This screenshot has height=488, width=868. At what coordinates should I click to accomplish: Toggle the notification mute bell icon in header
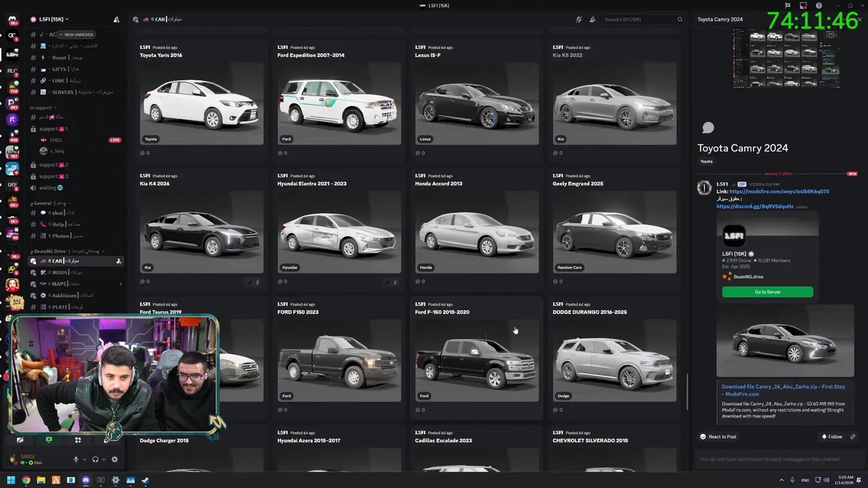click(x=578, y=19)
